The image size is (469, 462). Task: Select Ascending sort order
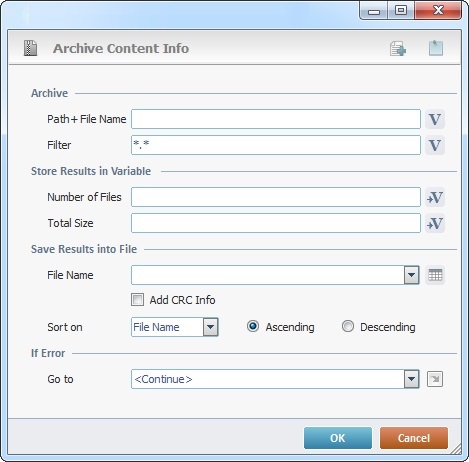(253, 326)
